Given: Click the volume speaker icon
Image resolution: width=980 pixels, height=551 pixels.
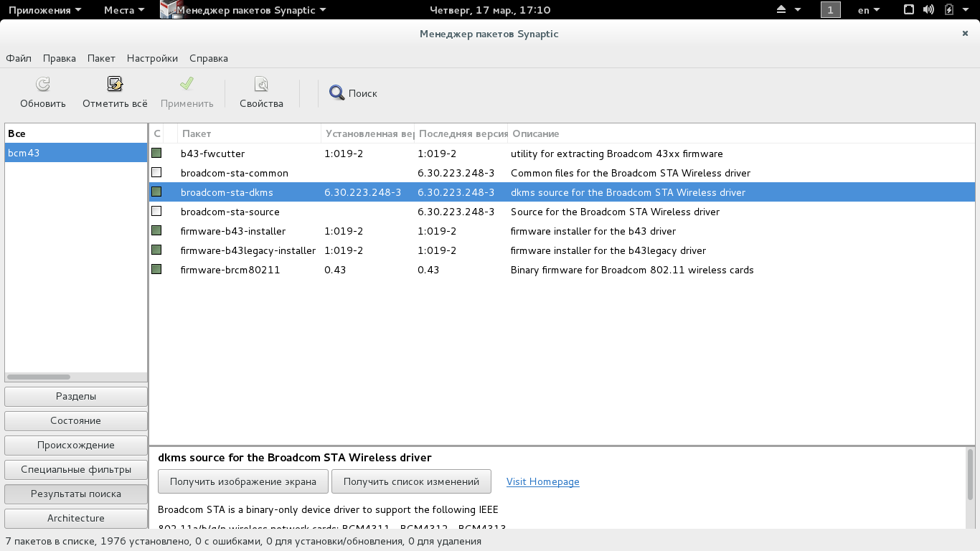Looking at the screenshot, I should tap(929, 10).
